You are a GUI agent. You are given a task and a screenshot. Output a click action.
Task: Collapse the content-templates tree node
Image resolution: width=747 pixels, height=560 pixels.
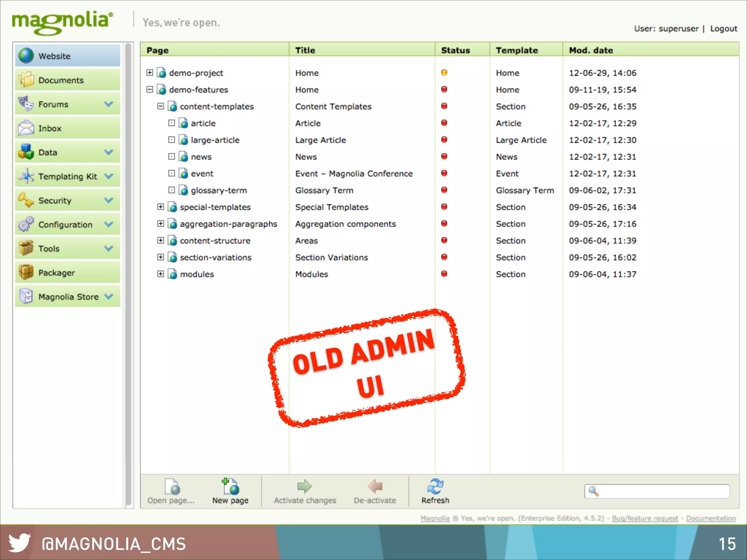[x=160, y=106]
